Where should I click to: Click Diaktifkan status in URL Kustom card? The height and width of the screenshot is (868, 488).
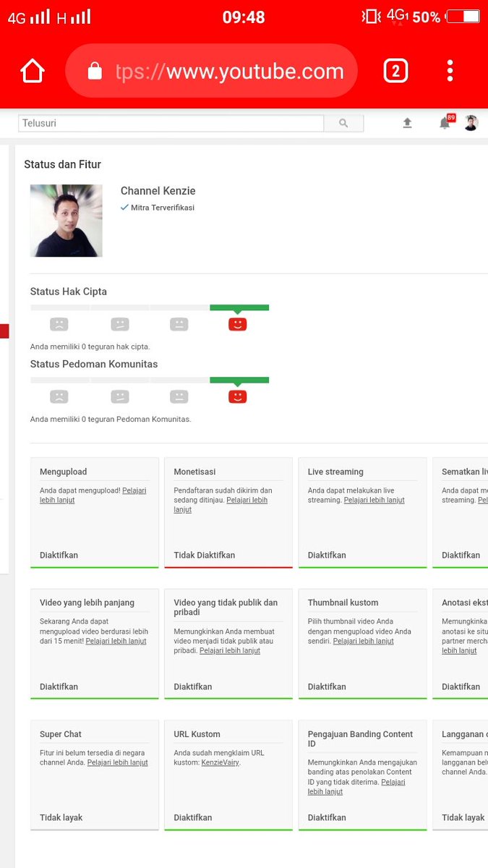[193, 818]
